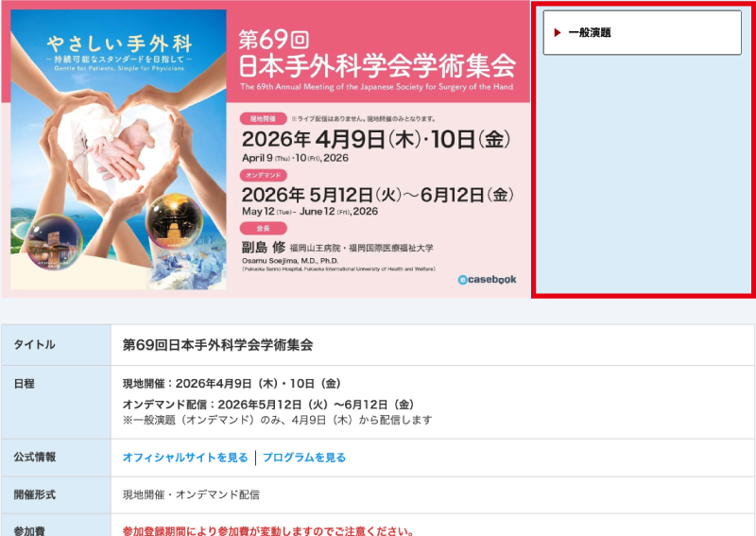Screen dimensions: 756x536
Task: Click the night cityscape bubble on poster
Action: tap(54, 242)
